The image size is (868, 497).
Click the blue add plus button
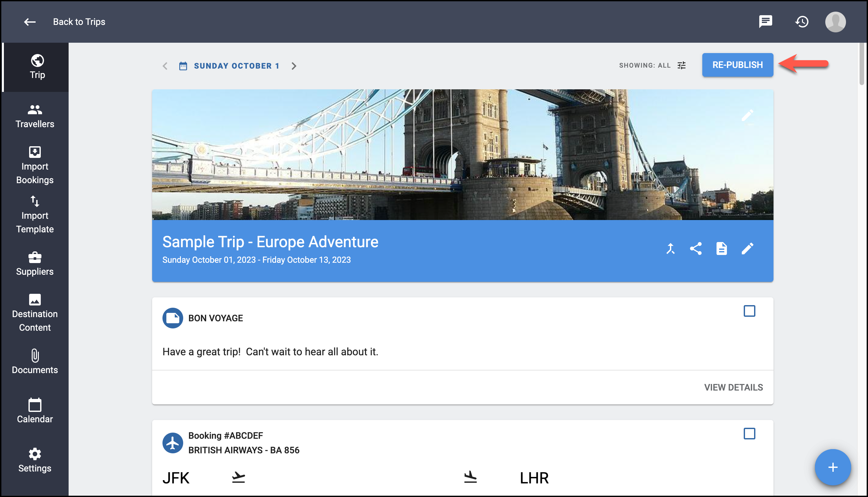[x=832, y=467]
